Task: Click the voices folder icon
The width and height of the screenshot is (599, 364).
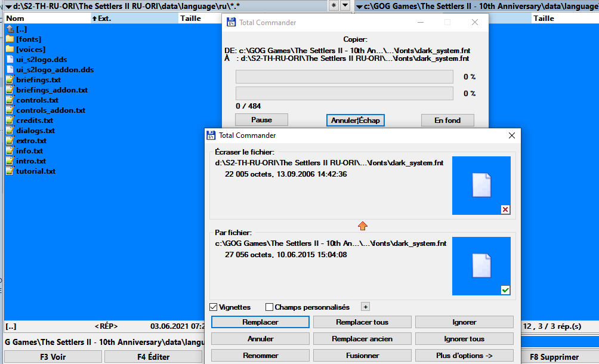Action: coord(10,50)
